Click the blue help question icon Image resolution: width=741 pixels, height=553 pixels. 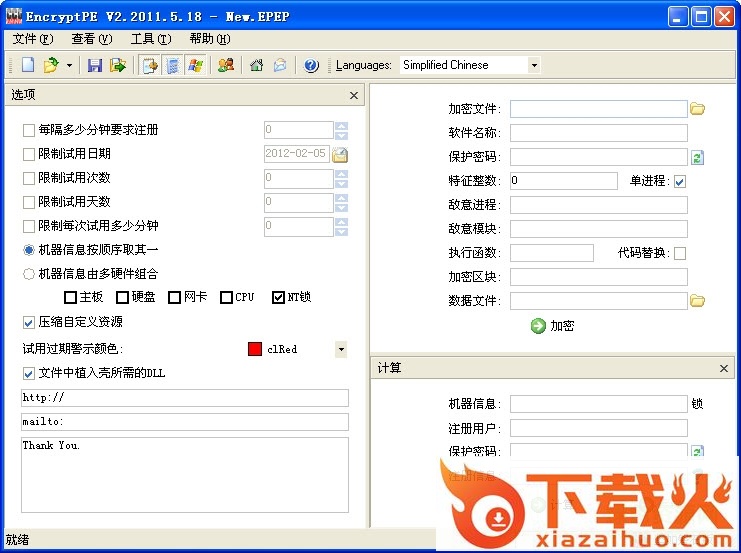coord(311,65)
